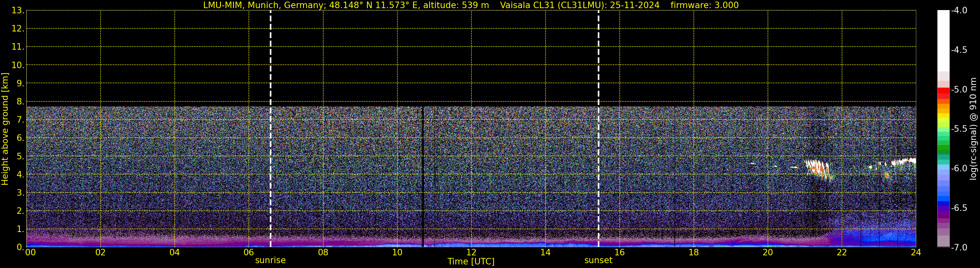Screen dimensions: 980x268
Task: Click the 'Height above ground [km]' axis label
Action: 5,129
